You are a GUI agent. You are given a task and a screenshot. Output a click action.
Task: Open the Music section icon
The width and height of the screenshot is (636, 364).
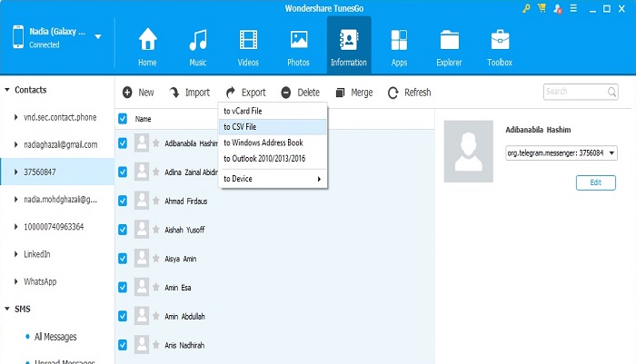coord(197,41)
